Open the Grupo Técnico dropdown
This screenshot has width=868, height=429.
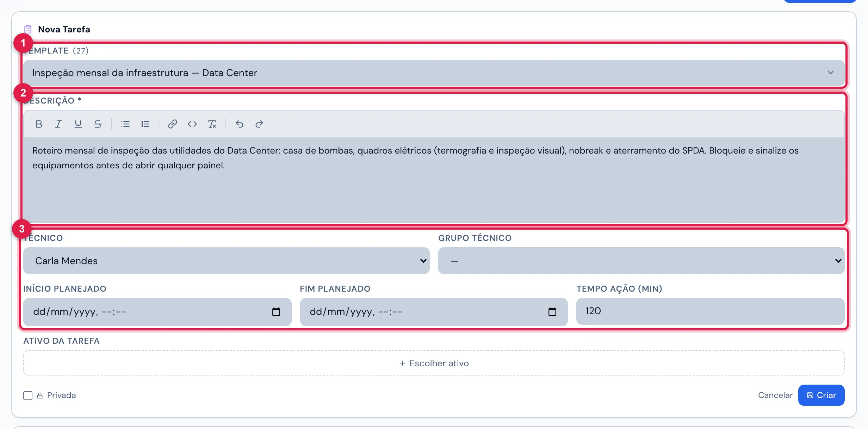[x=641, y=261]
